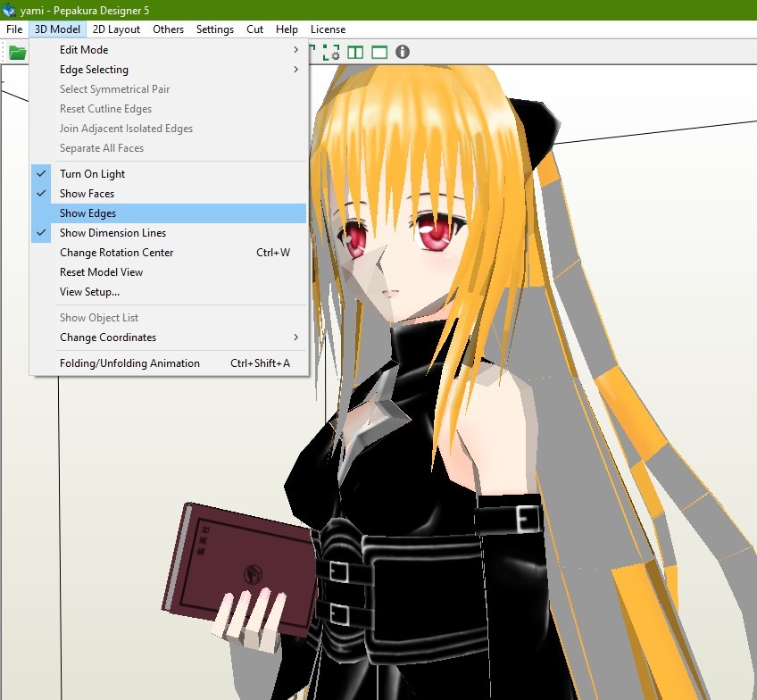Image resolution: width=757 pixels, height=700 pixels.
Task: Expand the Change Coordinates submenu
Action: 169,337
